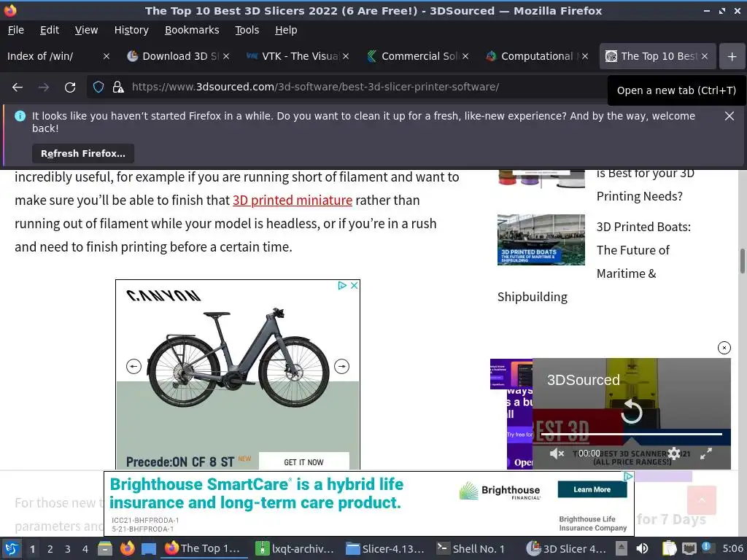Open the View menu
Image resolution: width=747 pixels, height=560 pixels.
click(x=86, y=30)
